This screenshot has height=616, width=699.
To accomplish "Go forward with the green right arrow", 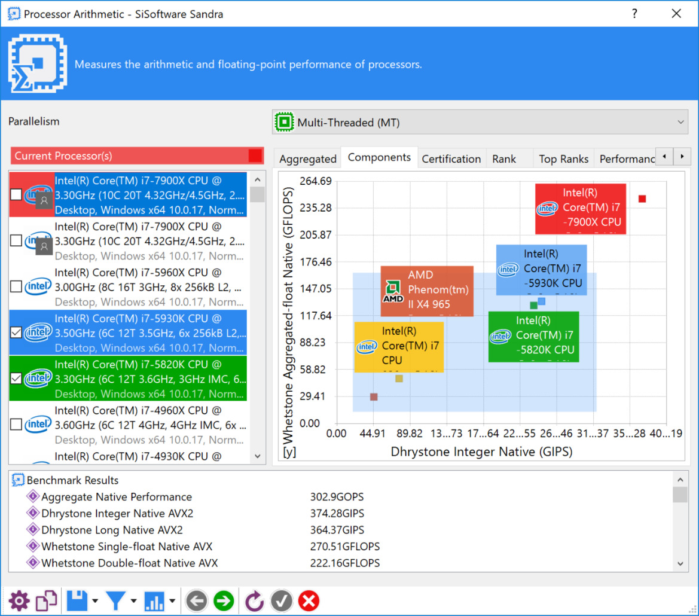I will pyautogui.click(x=224, y=601).
